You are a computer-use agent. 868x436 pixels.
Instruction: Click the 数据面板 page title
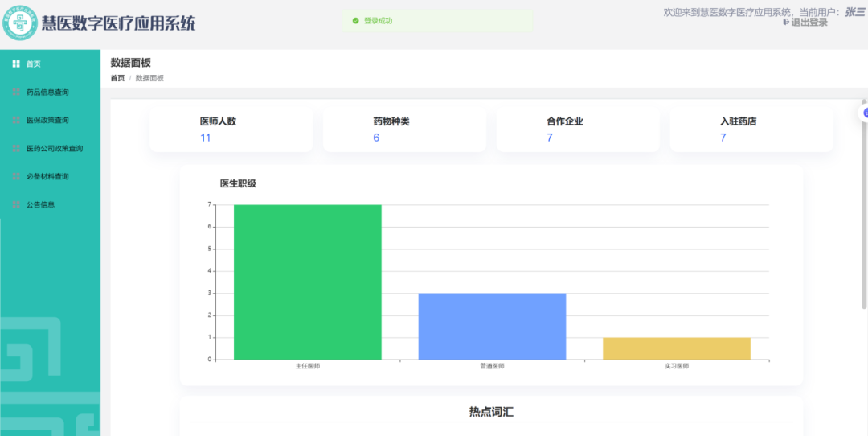pyautogui.click(x=131, y=63)
